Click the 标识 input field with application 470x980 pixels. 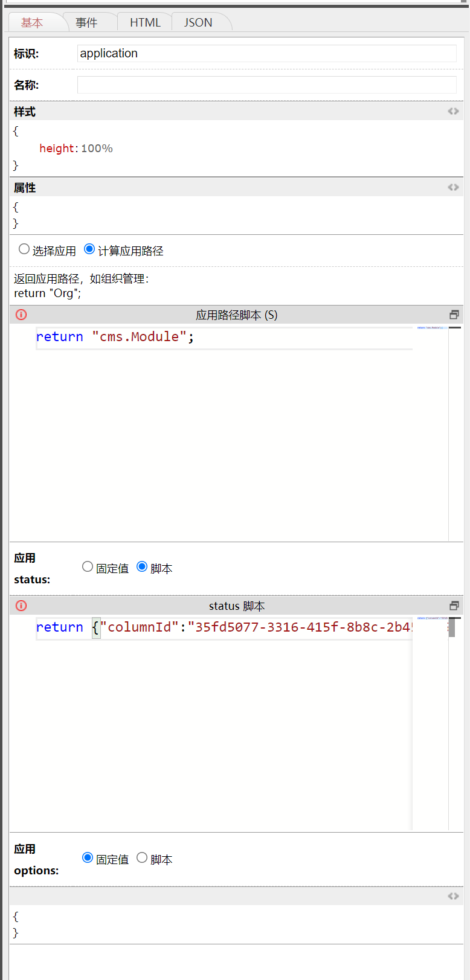point(266,53)
